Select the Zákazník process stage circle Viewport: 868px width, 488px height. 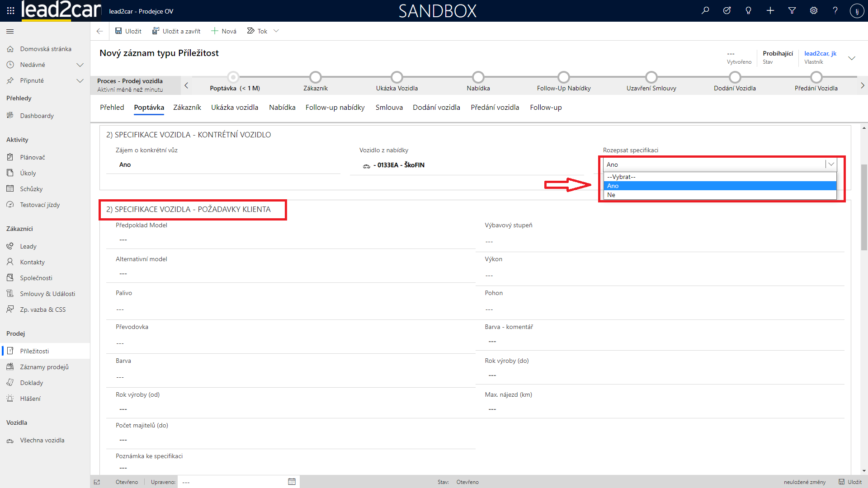click(x=316, y=77)
